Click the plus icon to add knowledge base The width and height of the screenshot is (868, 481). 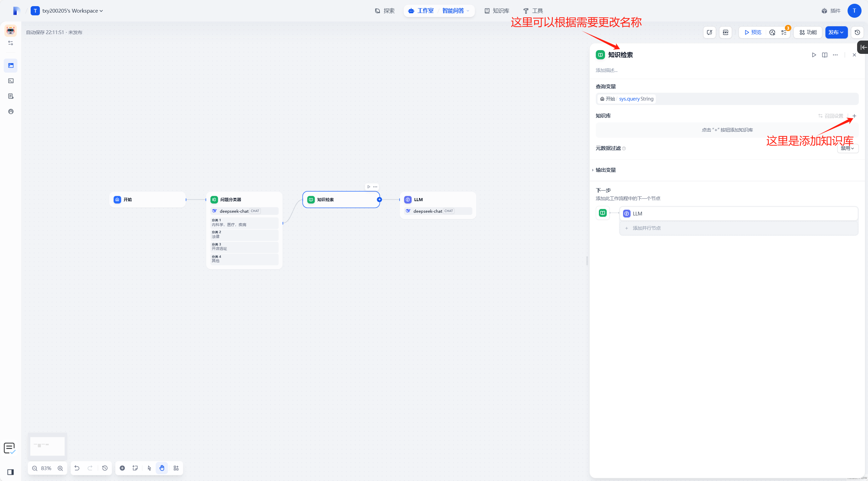[854, 116]
